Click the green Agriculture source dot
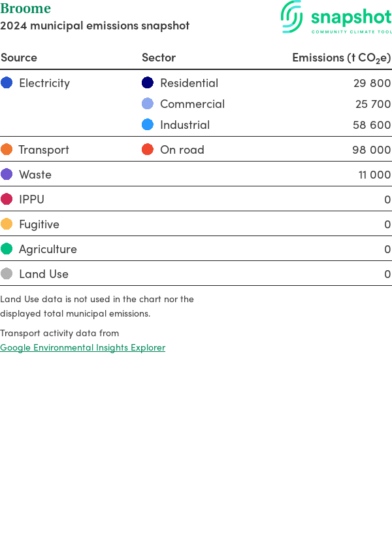Image resolution: width=392 pixels, height=556 pixels. [x=7, y=249]
